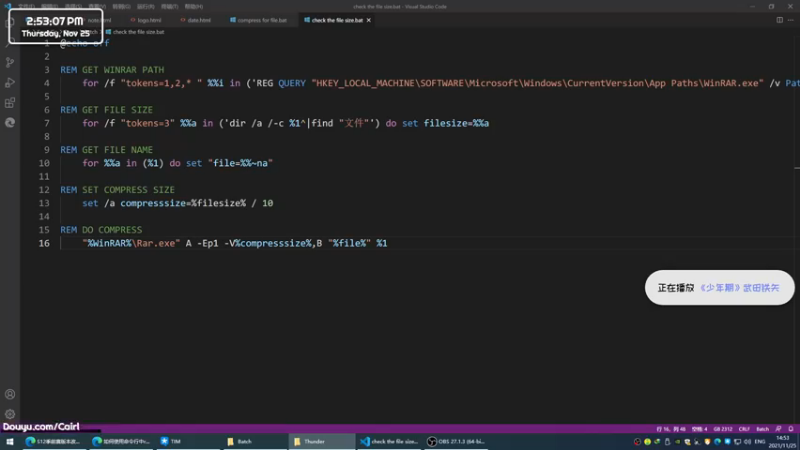Click 'set /a compresssize' line 13
The width and height of the screenshot is (800, 450).
click(x=178, y=203)
